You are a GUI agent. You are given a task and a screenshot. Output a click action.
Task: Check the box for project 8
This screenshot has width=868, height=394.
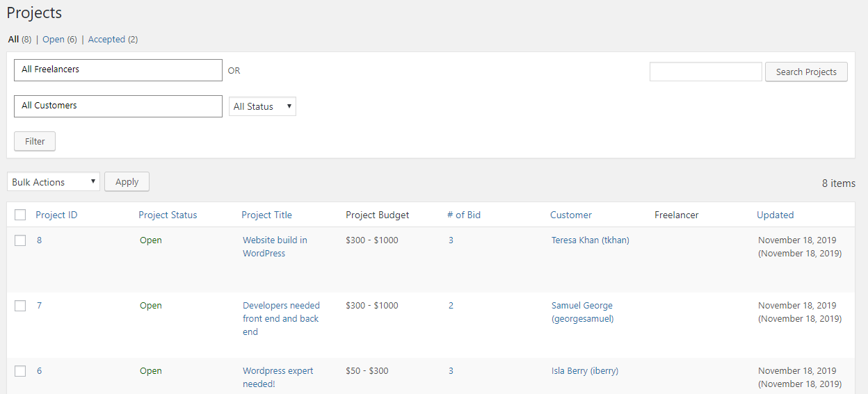20,240
